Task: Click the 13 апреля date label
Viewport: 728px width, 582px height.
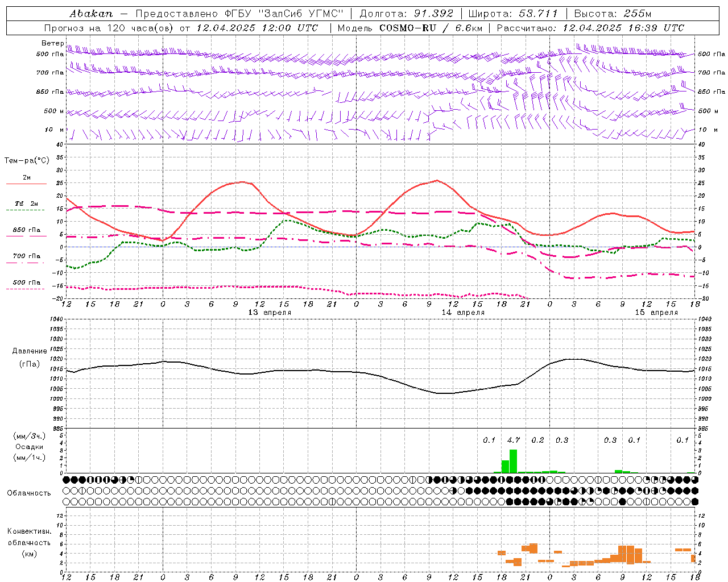Action: (270, 313)
